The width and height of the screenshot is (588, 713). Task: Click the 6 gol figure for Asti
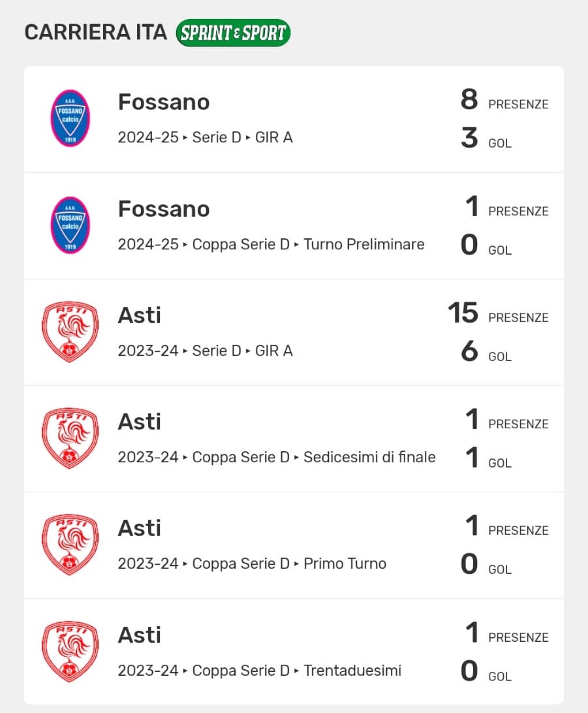tap(469, 353)
